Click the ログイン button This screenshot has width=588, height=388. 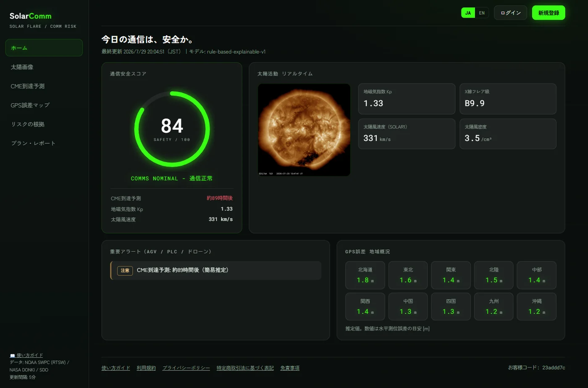click(x=510, y=13)
